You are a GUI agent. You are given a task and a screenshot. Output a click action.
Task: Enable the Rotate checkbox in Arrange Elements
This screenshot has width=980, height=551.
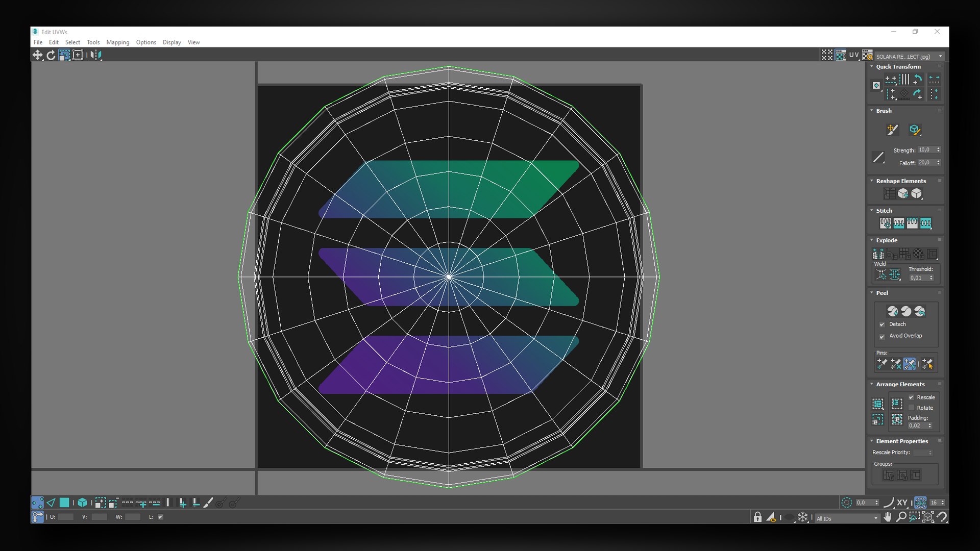click(911, 408)
